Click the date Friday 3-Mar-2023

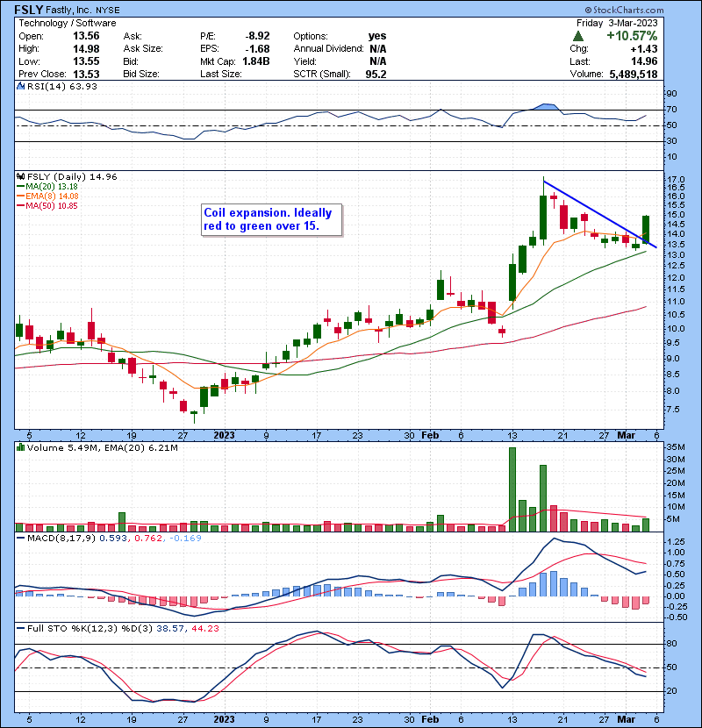point(617,23)
